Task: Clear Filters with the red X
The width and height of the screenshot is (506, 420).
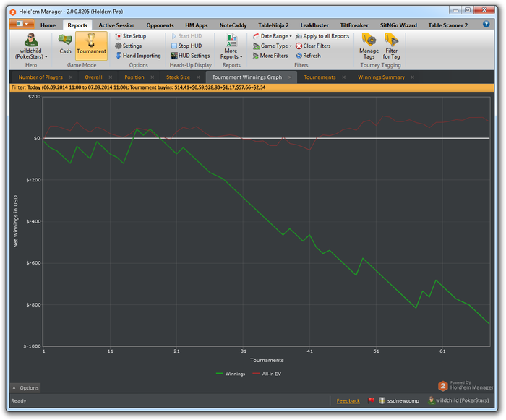Action: click(313, 46)
